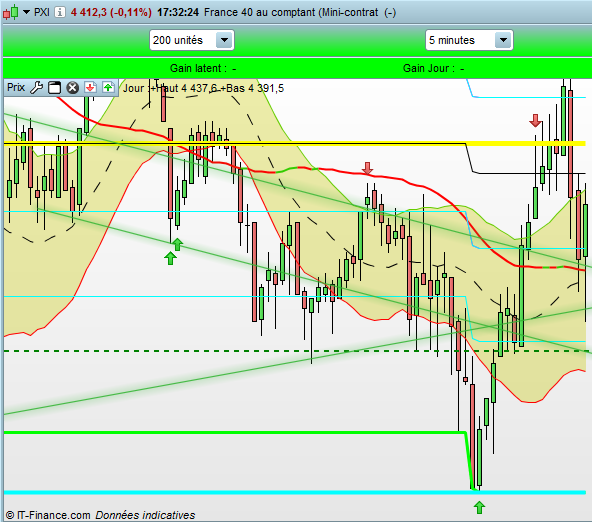Open the Prix wrench settings icon
This screenshot has height=522, width=592.
36,88
